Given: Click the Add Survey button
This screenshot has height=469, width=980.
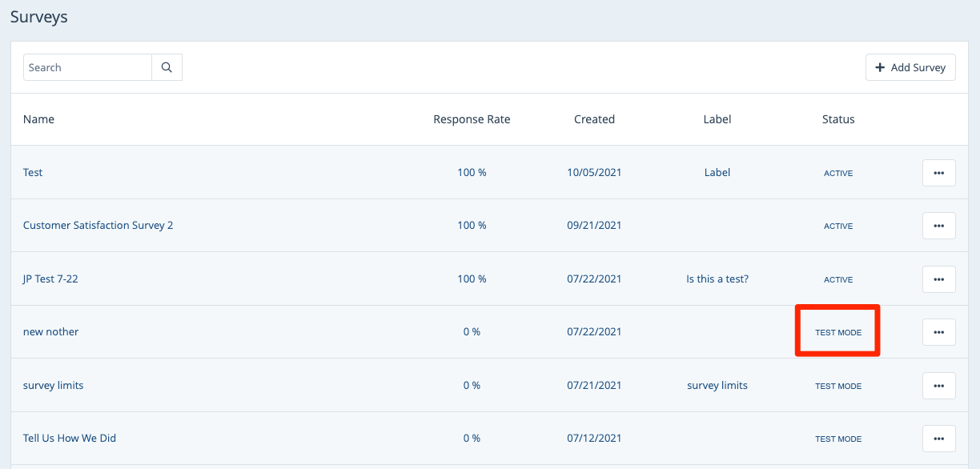Looking at the screenshot, I should coord(910,68).
